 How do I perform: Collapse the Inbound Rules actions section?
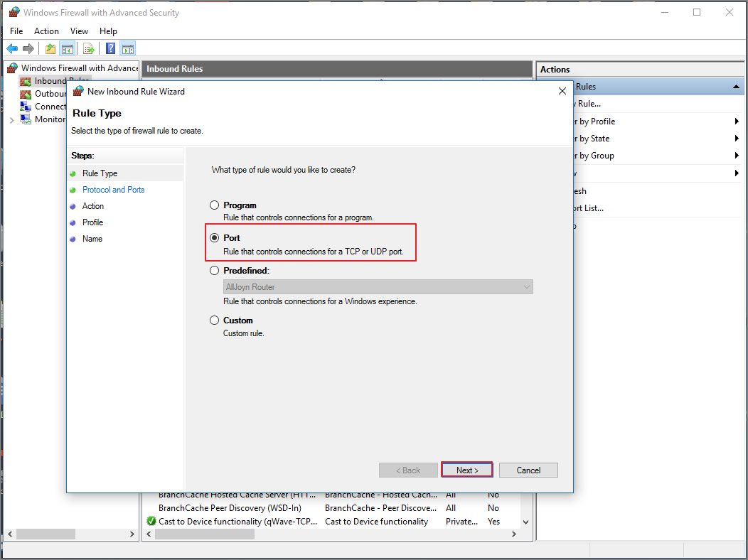(736, 87)
